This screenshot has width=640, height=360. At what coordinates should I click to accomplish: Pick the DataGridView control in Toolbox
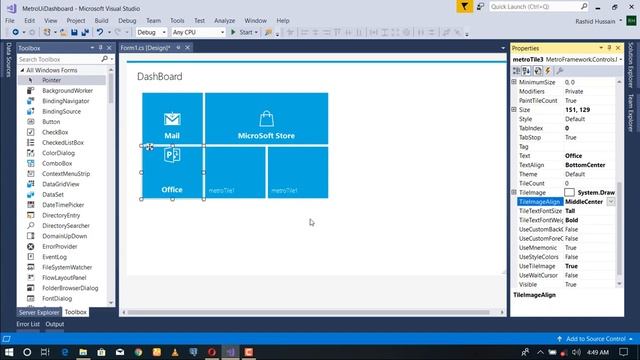point(60,184)
